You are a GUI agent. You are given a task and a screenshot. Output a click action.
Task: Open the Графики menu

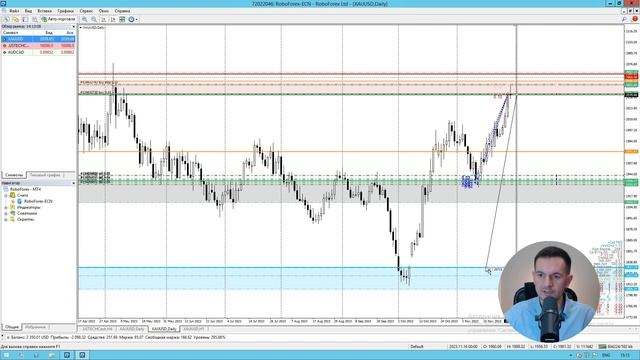(x=65, y=11)
